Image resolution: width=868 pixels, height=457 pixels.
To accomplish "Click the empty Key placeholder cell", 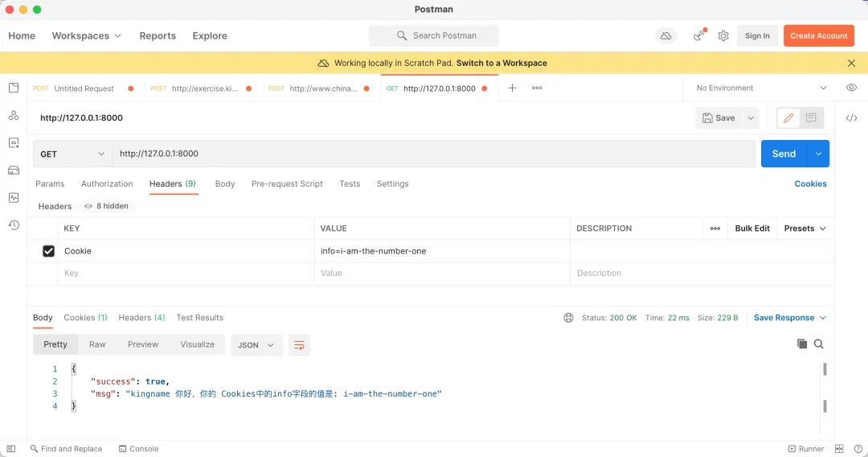I will point(186,273).
